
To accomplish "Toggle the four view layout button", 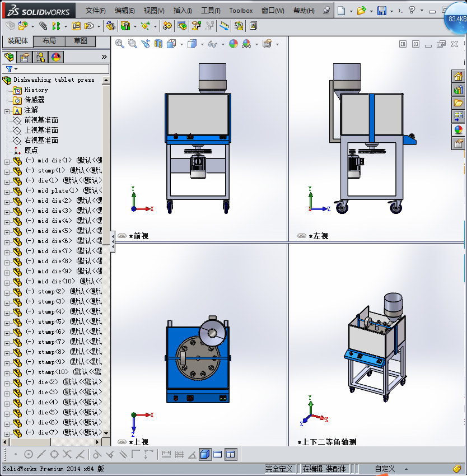I will tap(231, 454).
